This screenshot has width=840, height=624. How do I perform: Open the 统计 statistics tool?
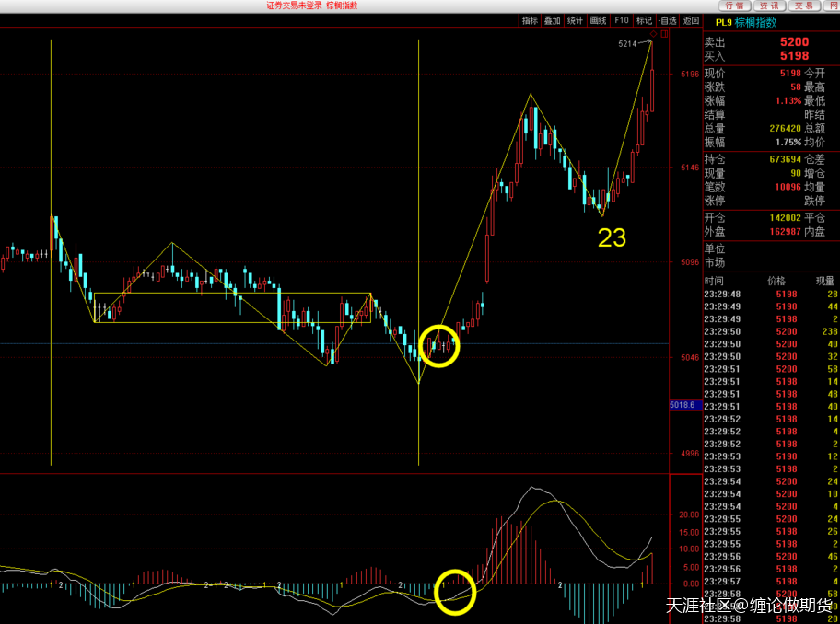click(x=576, y=20)
